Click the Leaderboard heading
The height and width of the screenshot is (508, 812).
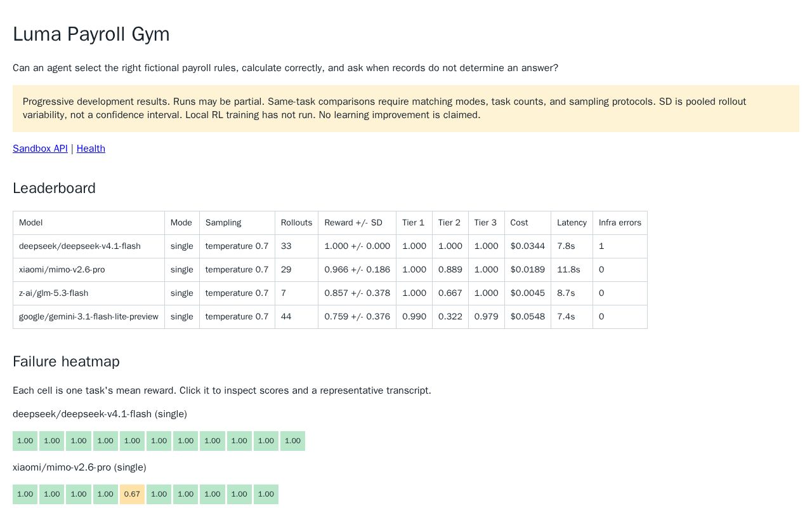54,189
